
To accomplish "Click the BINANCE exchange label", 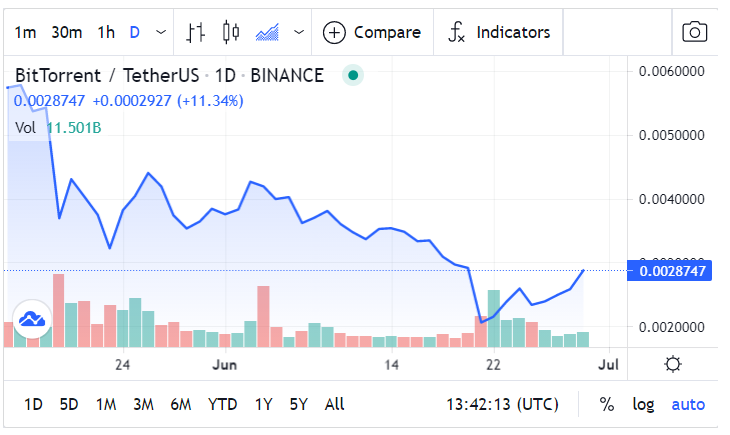I will tap(287, 75).
